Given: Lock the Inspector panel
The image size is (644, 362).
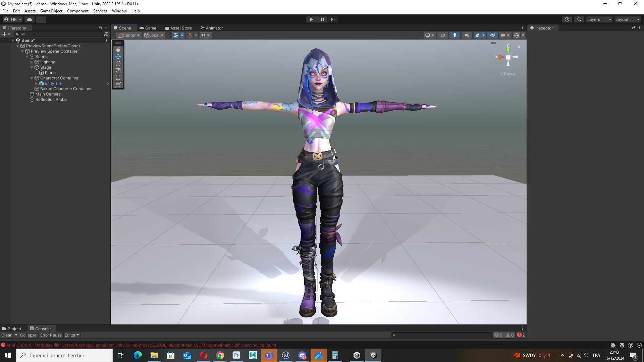Looking at the screenshot, I should pos(633,28).
